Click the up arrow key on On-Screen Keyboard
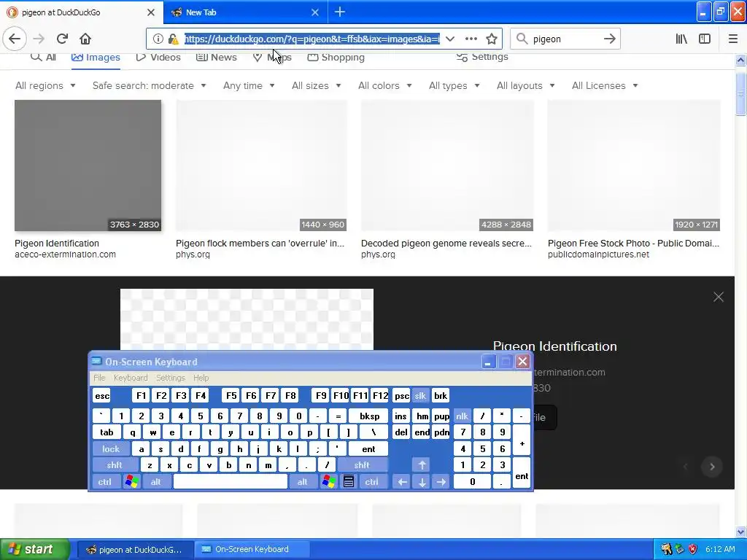Image resolution: width=747 pixels, height=560 pixels. click(422, 465)
